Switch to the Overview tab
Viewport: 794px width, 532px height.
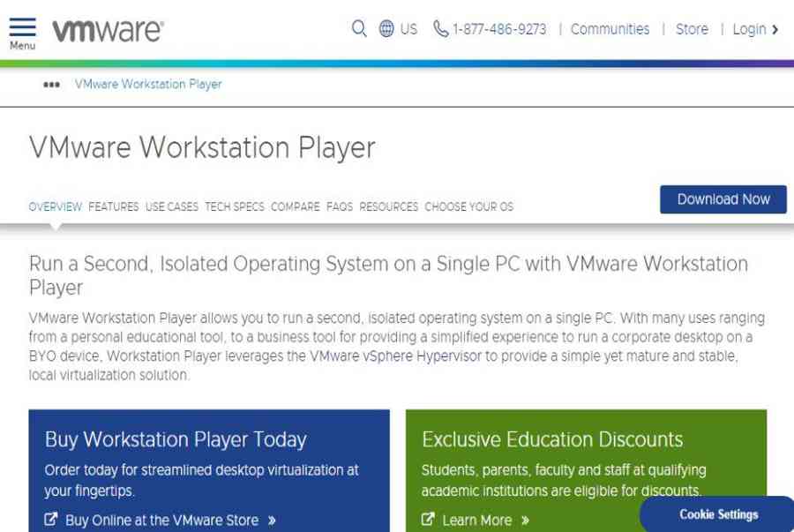pyautogui.click(x=56, y=206)
